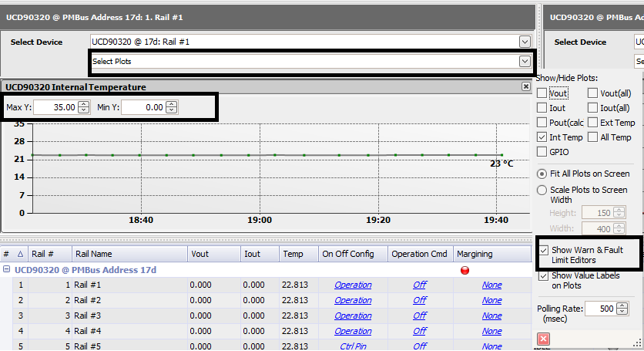Click the Width spinner control
This screenshot has width=644, height=351.
(x=619, y=228)
